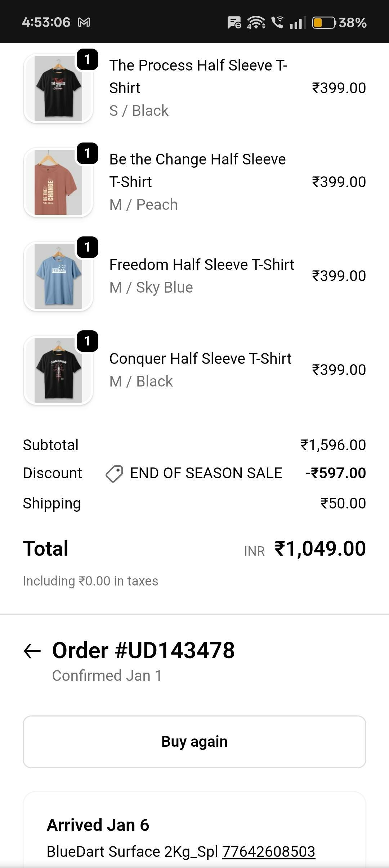
Task: Tap the Order #UD143478 heading
Action: (x=143, y=651)
